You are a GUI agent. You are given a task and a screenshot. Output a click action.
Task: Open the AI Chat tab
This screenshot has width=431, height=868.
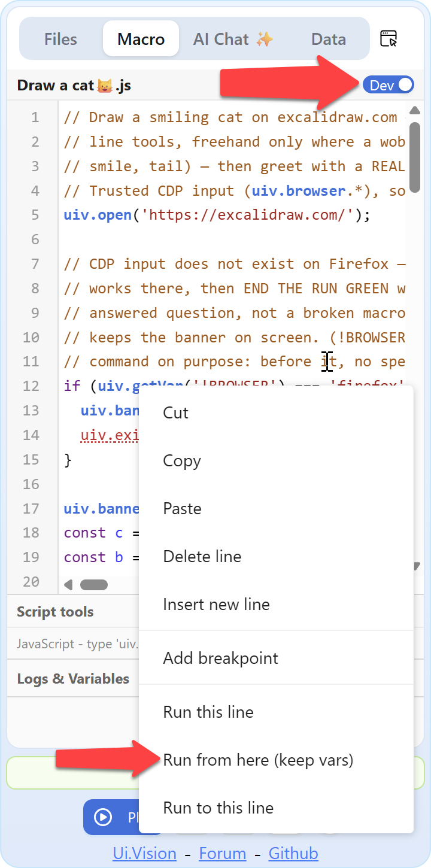click(x=233, y=40)
